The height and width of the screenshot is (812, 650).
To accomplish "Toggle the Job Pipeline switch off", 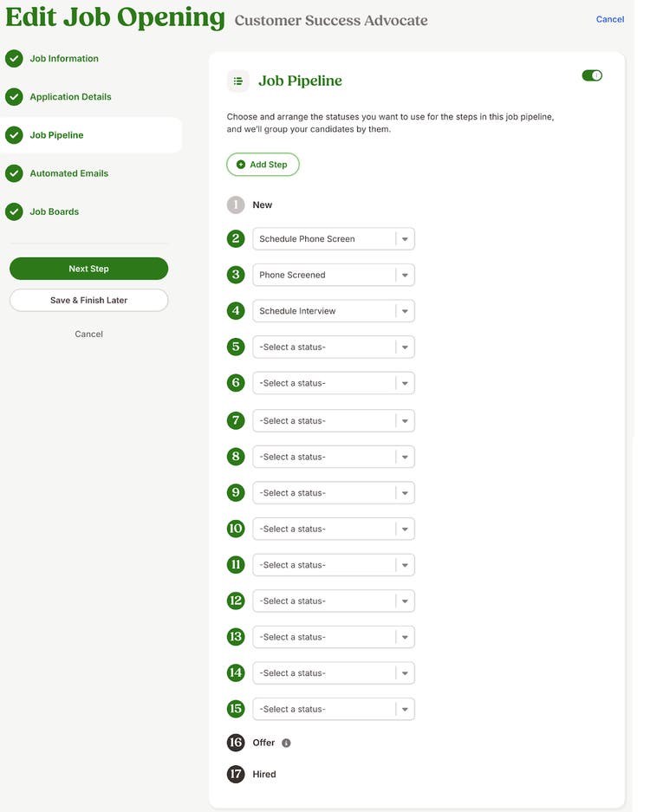I will [x=592, y=75].
